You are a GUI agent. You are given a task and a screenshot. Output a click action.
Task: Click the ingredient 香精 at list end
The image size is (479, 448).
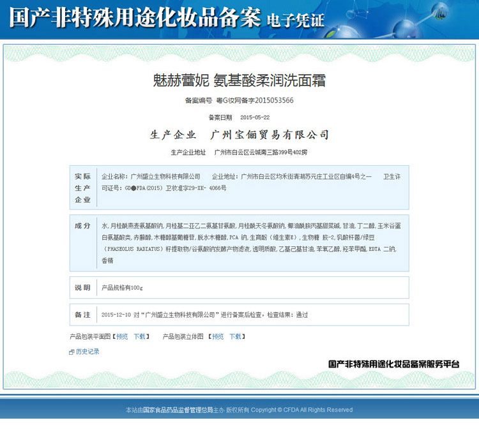107,260
